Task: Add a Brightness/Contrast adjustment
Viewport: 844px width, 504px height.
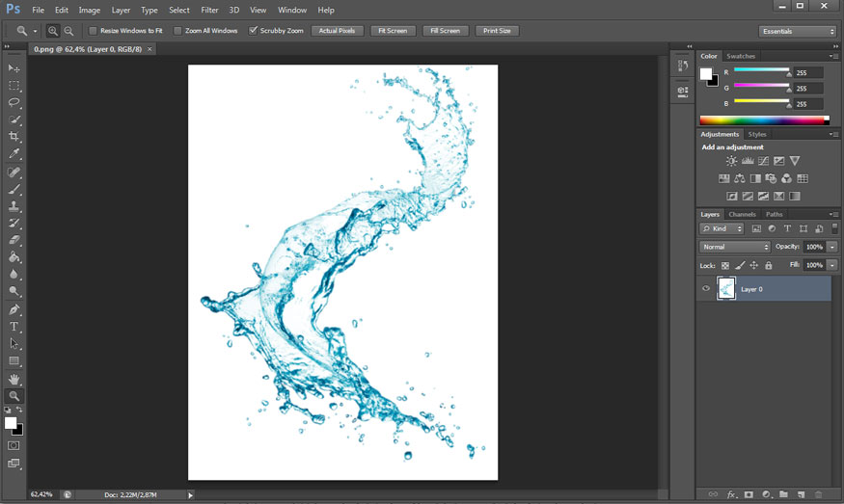Action: pos(732,161)
